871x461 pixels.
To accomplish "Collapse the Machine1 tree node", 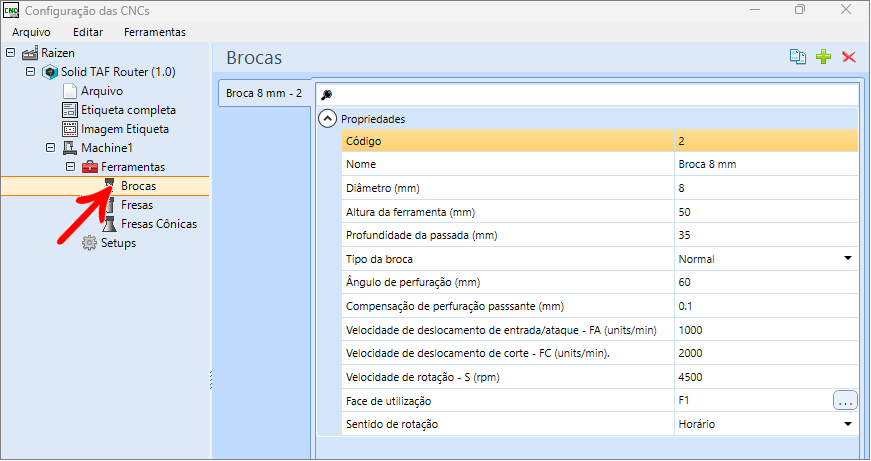I will coord(51,148).
